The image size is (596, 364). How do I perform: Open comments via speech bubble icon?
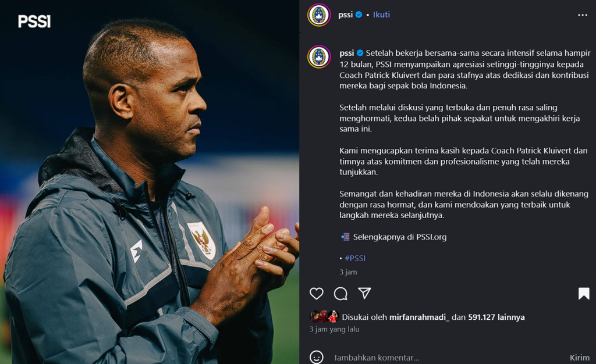(x=340, y=294)
